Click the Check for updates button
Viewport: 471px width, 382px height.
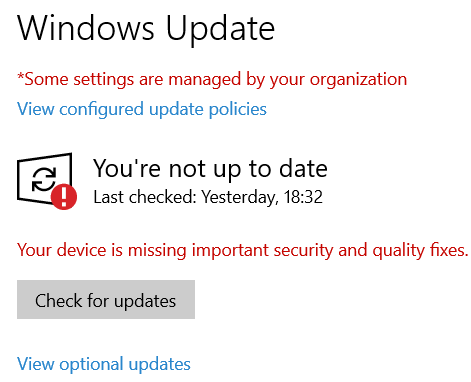tap(106, 299)
